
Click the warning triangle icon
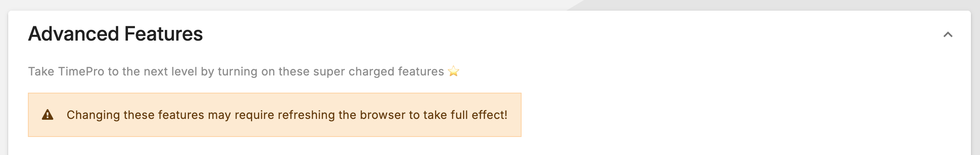point(48,115)
